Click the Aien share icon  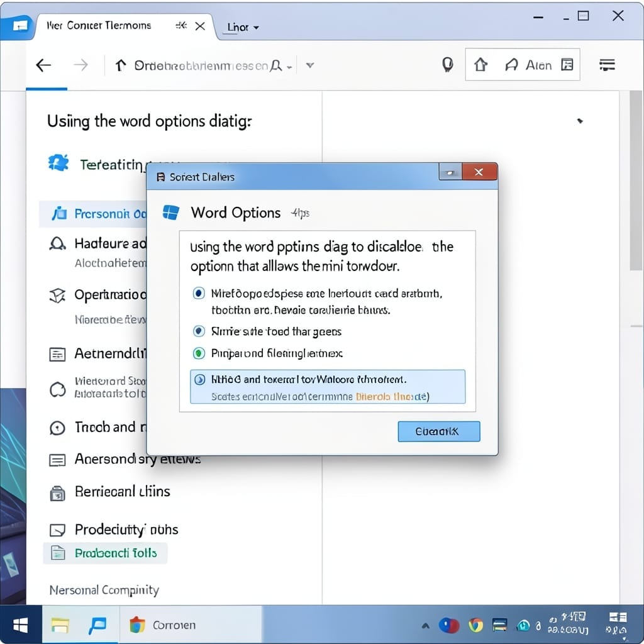511,65
